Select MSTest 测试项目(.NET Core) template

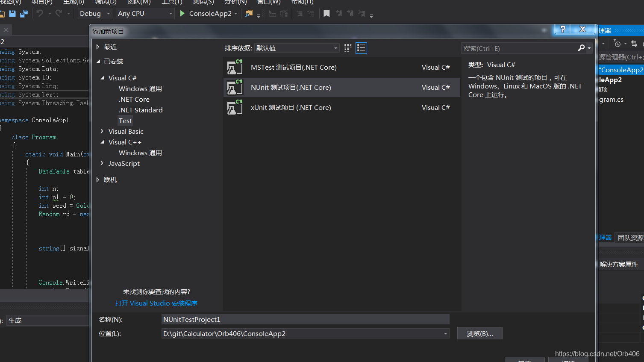[342, 68]
